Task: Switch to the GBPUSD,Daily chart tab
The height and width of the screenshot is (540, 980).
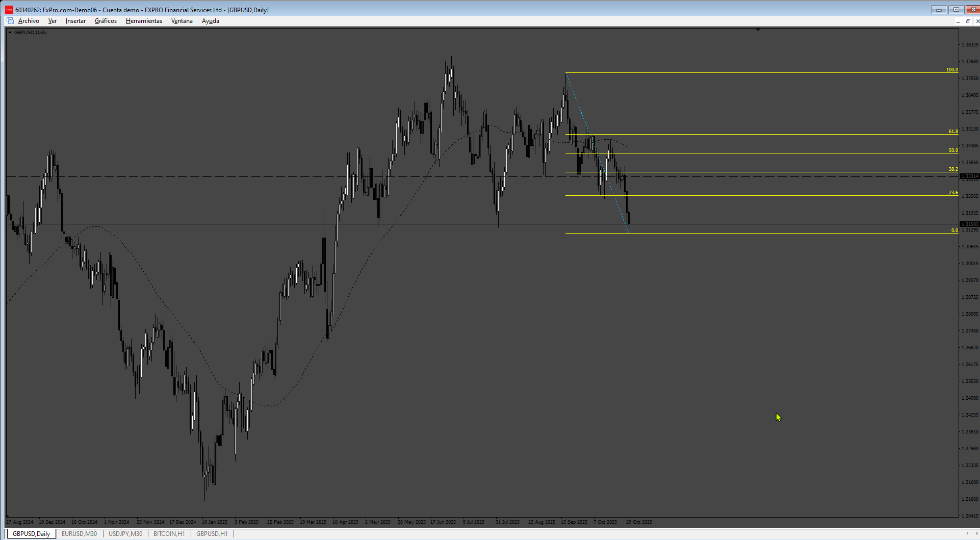Action: (x=32, y=534)
